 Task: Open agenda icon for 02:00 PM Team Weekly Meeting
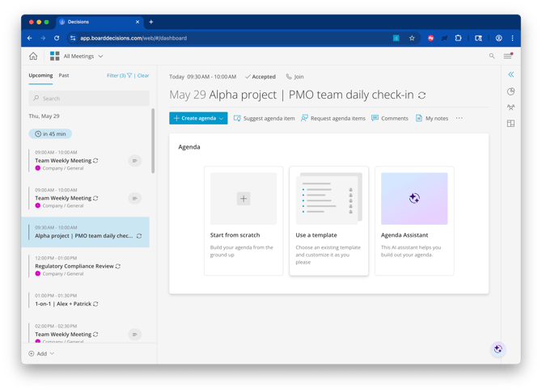pos(135,335)
